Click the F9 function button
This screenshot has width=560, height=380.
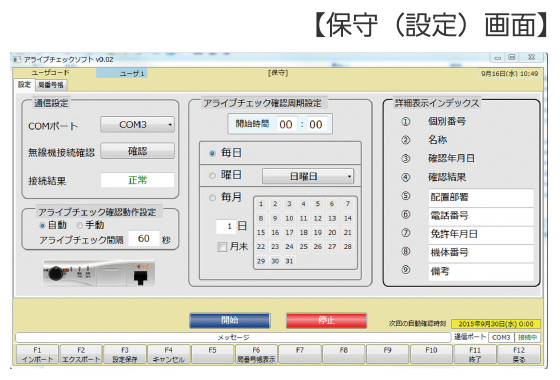[x=388, y=354]
